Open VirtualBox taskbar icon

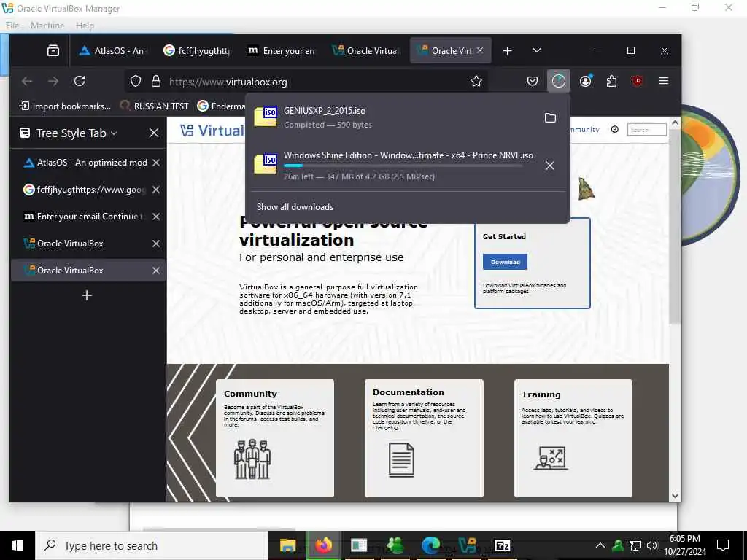click(x=467, y=545)
